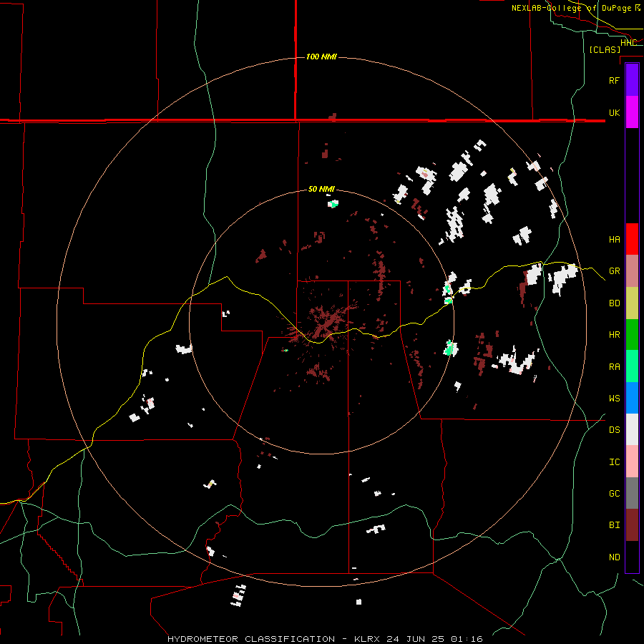Select the GR graupel legend swatch
Viewport: 644px width, 644px height.
tap(632, 271)
